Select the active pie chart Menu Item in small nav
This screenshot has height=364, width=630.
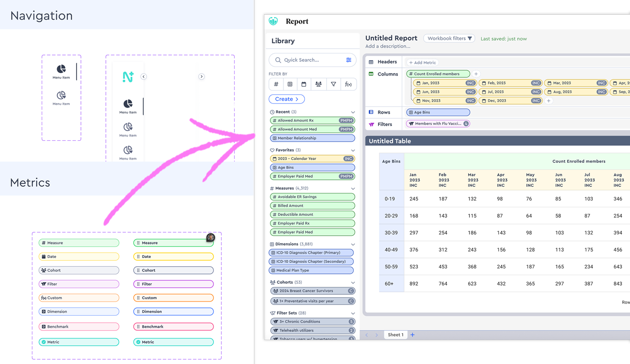(x=61, y=72)
